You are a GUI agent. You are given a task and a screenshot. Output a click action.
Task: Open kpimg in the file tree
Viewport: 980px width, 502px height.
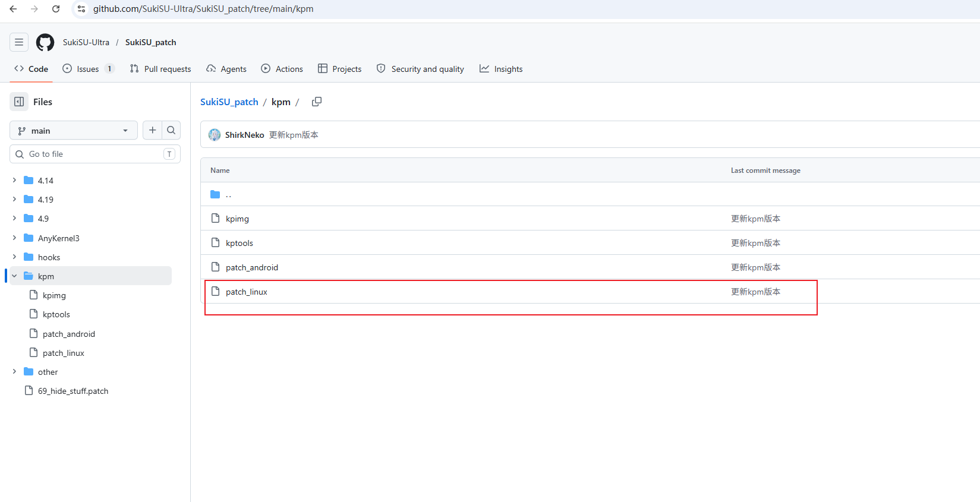coord(54,295)
